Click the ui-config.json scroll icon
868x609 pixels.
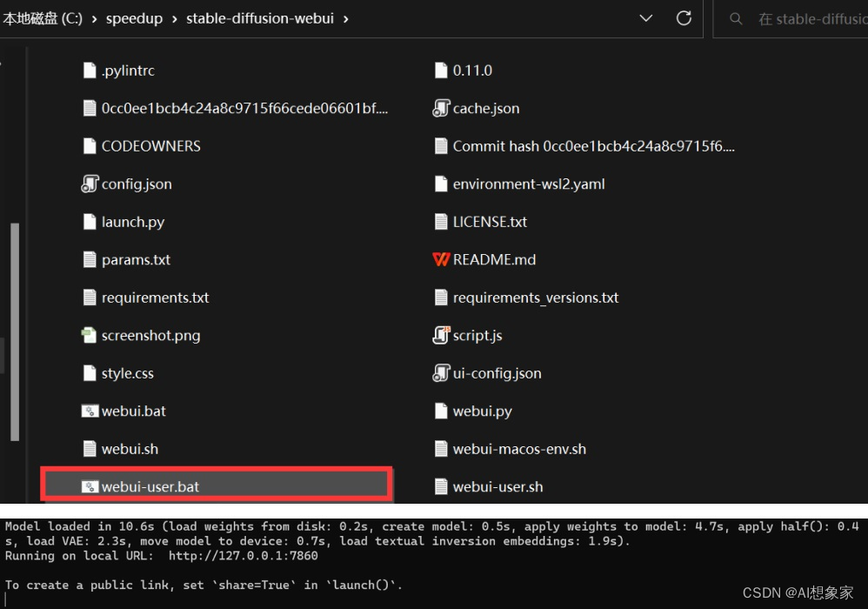tap(441, 373)
